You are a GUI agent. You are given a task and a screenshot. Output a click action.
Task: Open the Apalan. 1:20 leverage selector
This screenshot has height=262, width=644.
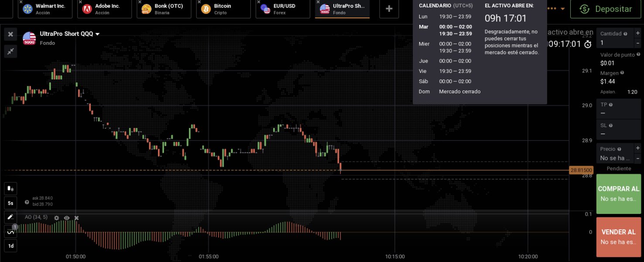(619, 92)
